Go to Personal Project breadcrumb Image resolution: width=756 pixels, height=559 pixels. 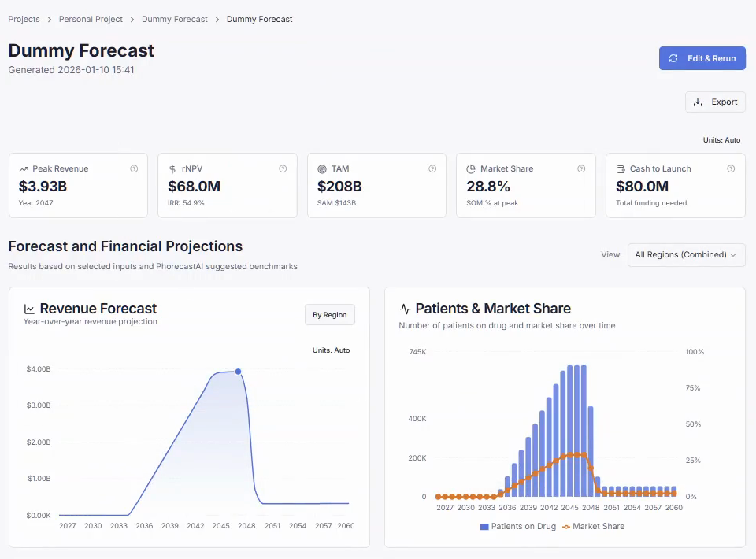[x=91, y=19]
